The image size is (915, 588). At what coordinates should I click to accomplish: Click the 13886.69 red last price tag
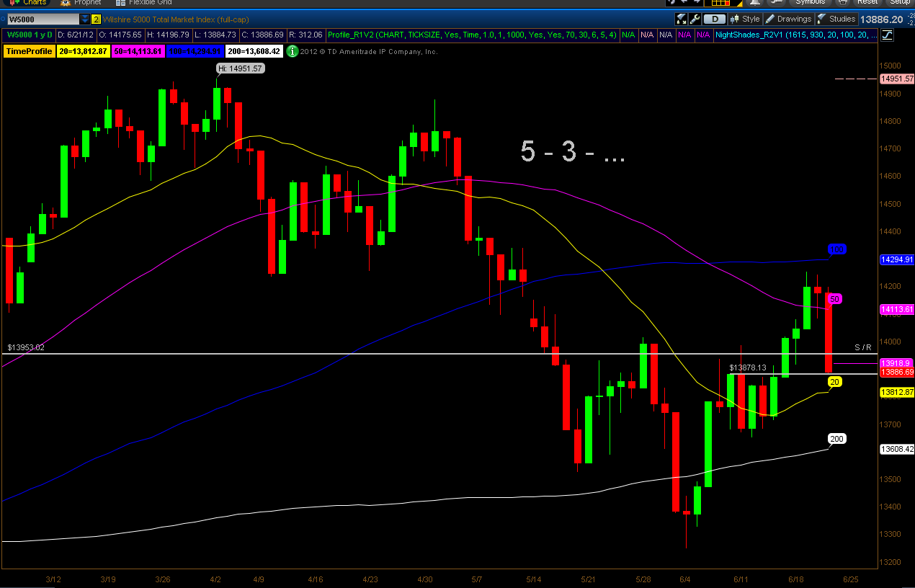coord(897,373)
